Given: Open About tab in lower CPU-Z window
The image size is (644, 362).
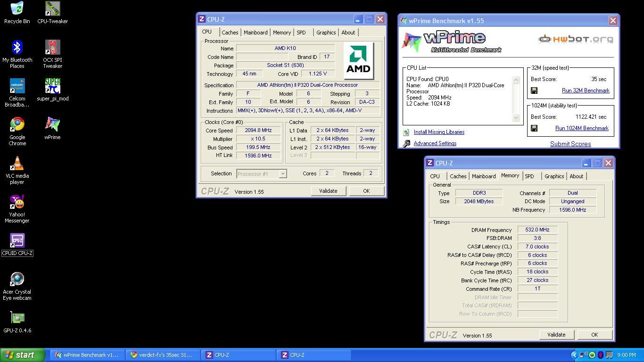Looking at the screenshot, I should pyautogui.click(x=577, y=176).
